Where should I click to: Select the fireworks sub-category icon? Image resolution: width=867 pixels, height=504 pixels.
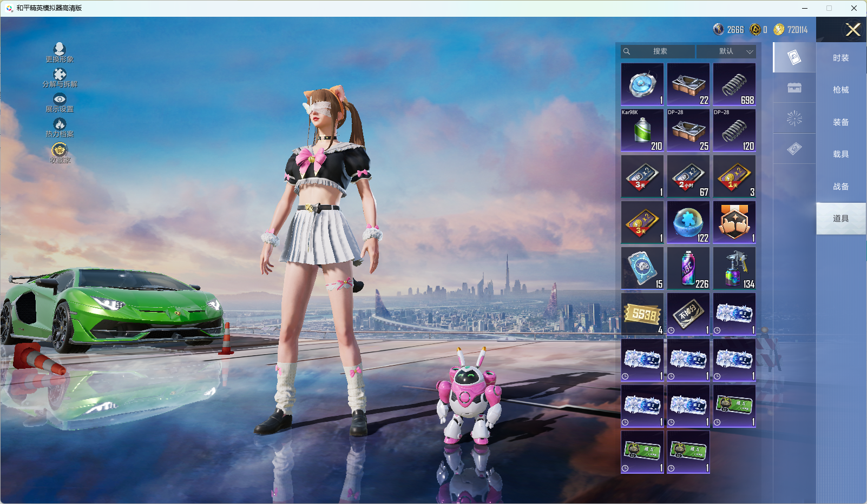click(794, 118)
